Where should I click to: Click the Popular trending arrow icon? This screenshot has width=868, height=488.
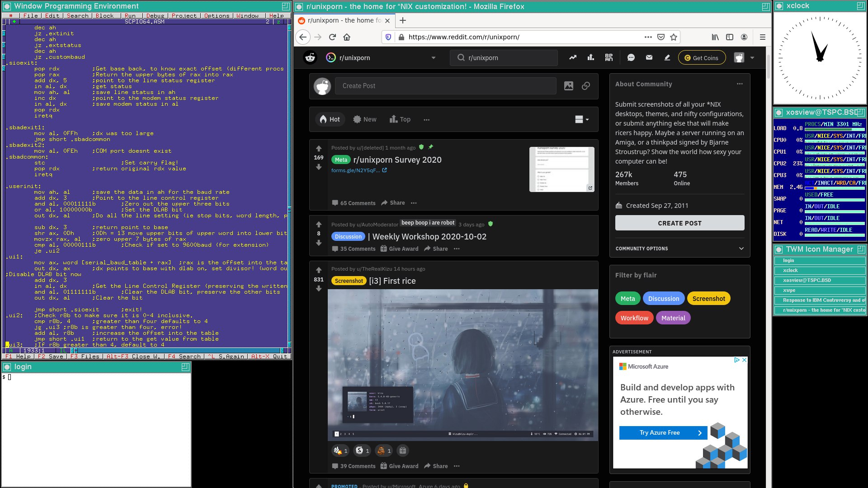573,57
